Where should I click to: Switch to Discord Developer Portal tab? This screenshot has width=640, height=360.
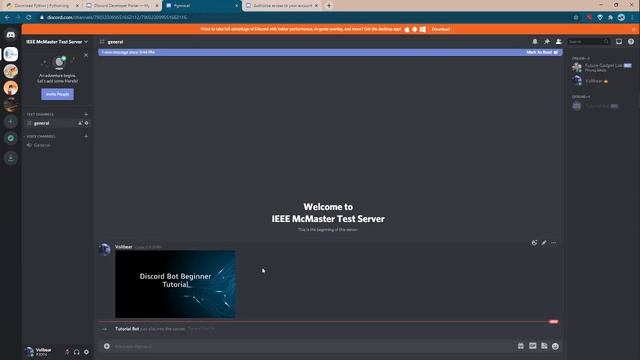[x=122, y=6]
